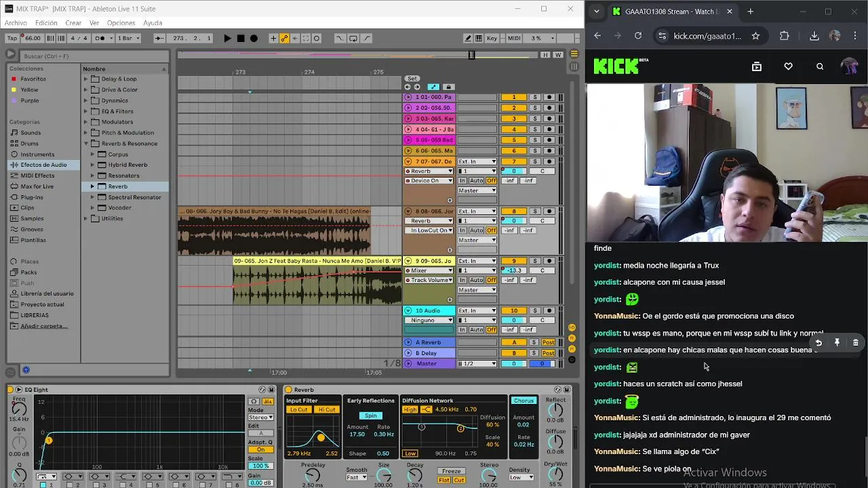Reload the Chrome page
This screenshot has width=868, height=488.
[638, 36]
